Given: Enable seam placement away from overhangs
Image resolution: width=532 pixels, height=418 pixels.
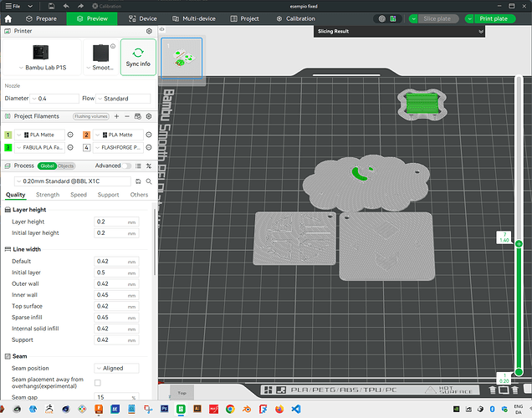Looking at the screenshot, I should pyautogui.click(x=98, y=383).
